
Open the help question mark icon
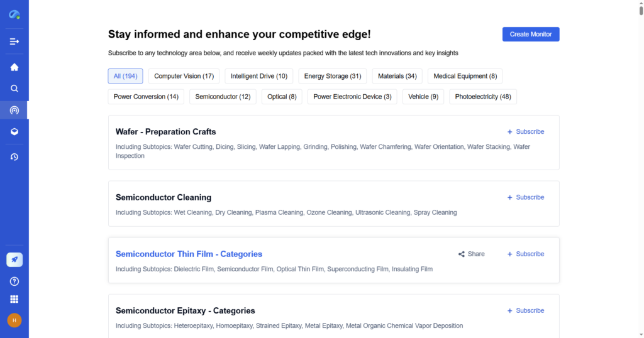14,281
